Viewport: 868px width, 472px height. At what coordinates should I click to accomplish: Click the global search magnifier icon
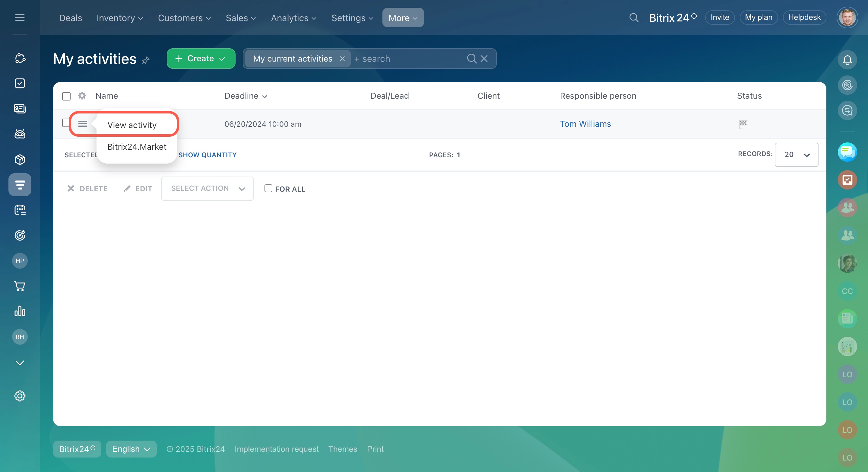(x=633, y=18)
